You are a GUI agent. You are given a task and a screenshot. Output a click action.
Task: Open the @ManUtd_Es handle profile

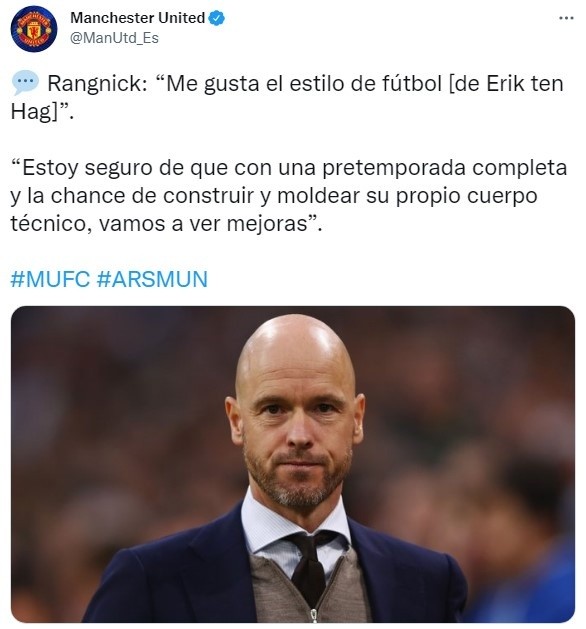pyautogui.click(x=114, y=38)
